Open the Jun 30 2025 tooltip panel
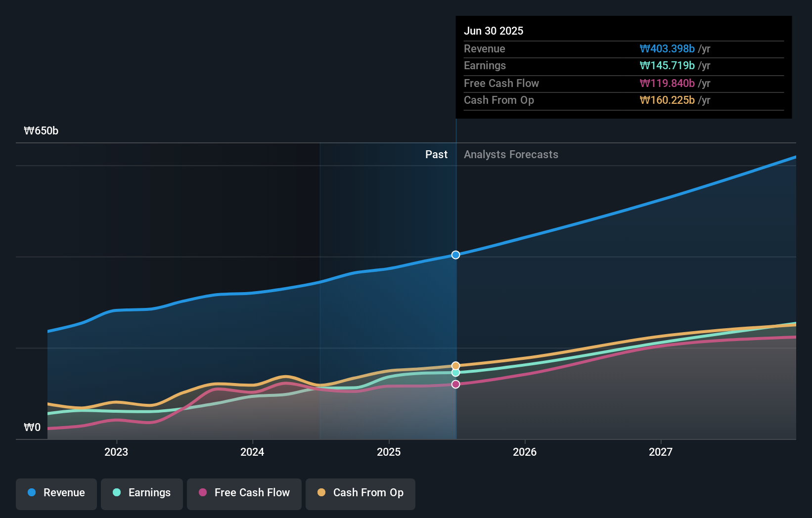The image size is (812, 518). coord(623,67)
